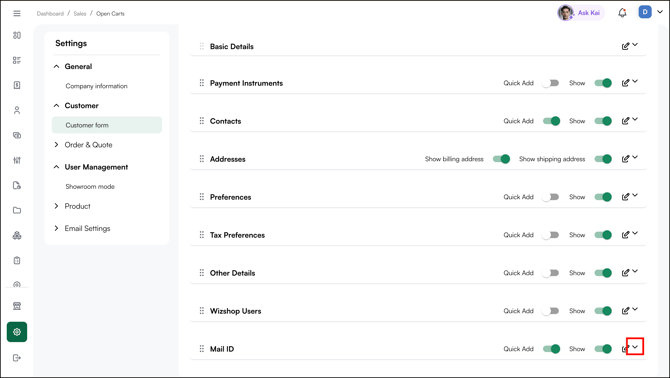Click the Ask Kai button

581,13
